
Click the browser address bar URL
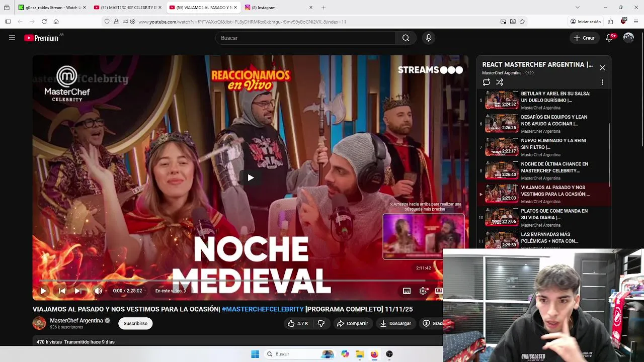pyautogui.click(x=242, y=22)
